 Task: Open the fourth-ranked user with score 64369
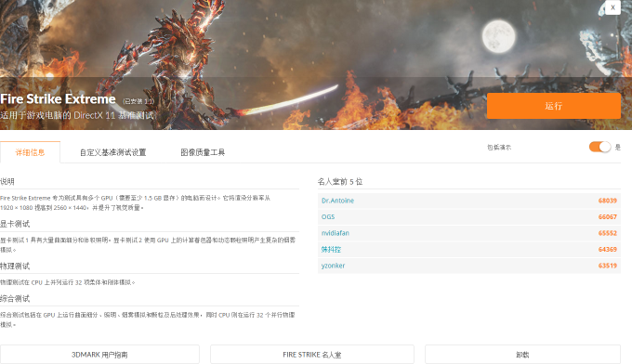[331, 249]
